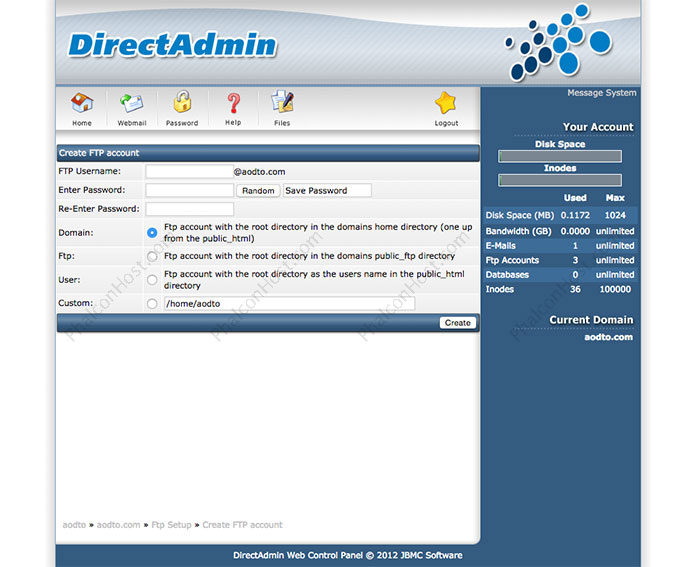Click the Inodes usage bar
The width and height of the screenshot is (700, 567).
[560, 180]
